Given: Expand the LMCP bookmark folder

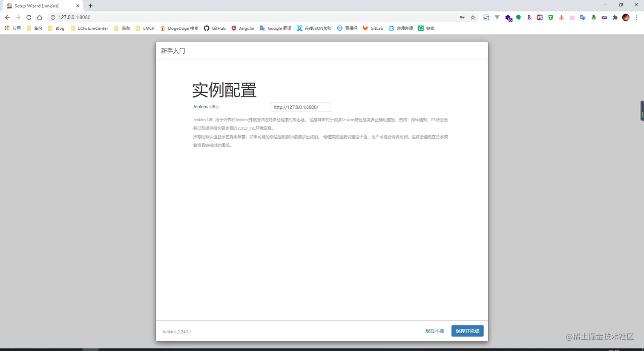Looking at the screenshot, I should 145,28.
